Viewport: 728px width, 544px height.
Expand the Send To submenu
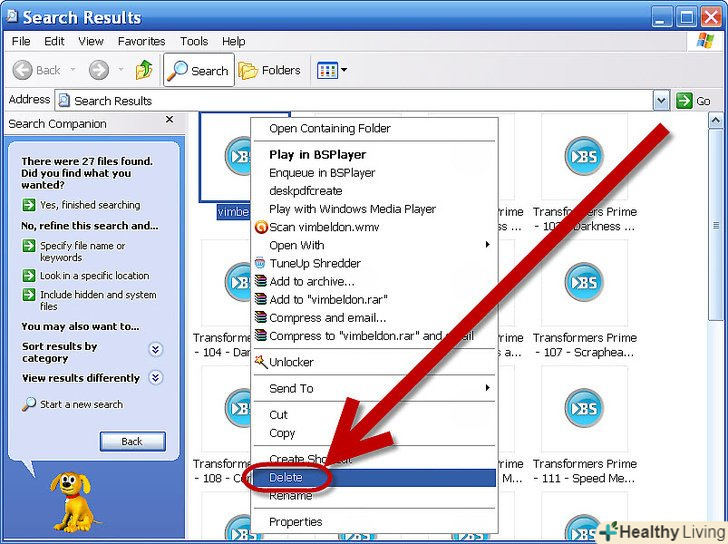[x=374, y=388]
